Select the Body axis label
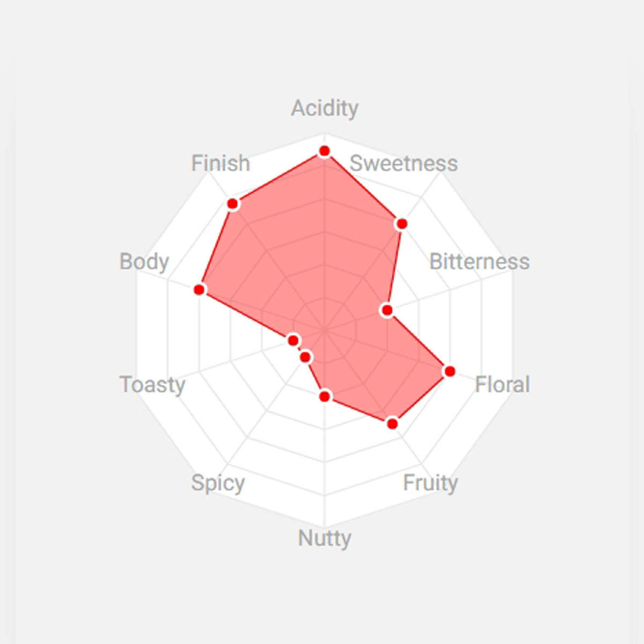Image resolution: width=644 pixels, height=644 pixels. pos(144,262)
